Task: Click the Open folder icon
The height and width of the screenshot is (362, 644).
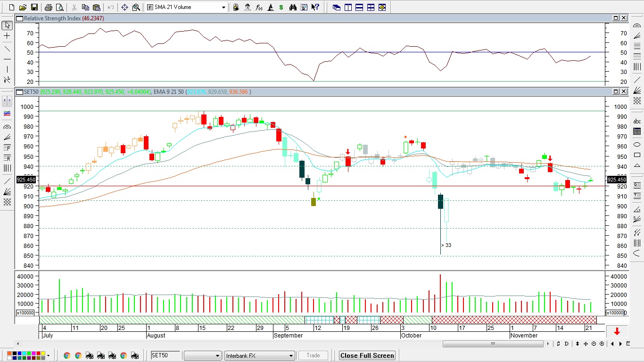Action: pos(23,7)
